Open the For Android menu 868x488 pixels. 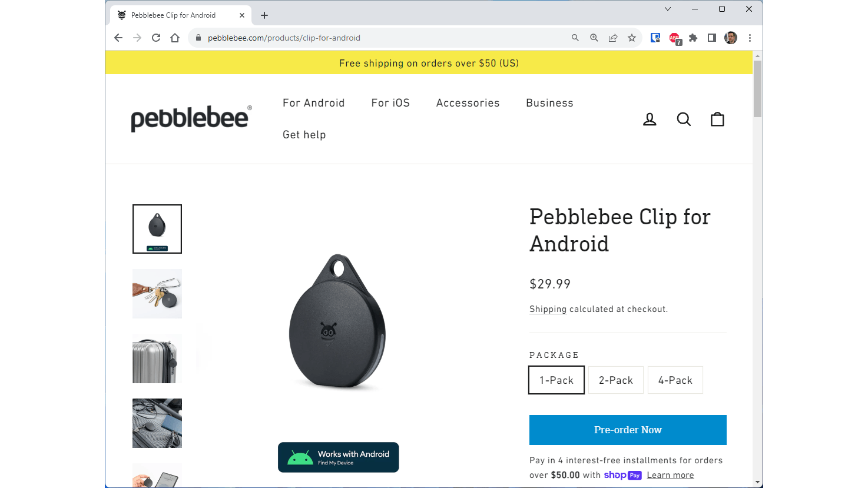coord(313,103)
